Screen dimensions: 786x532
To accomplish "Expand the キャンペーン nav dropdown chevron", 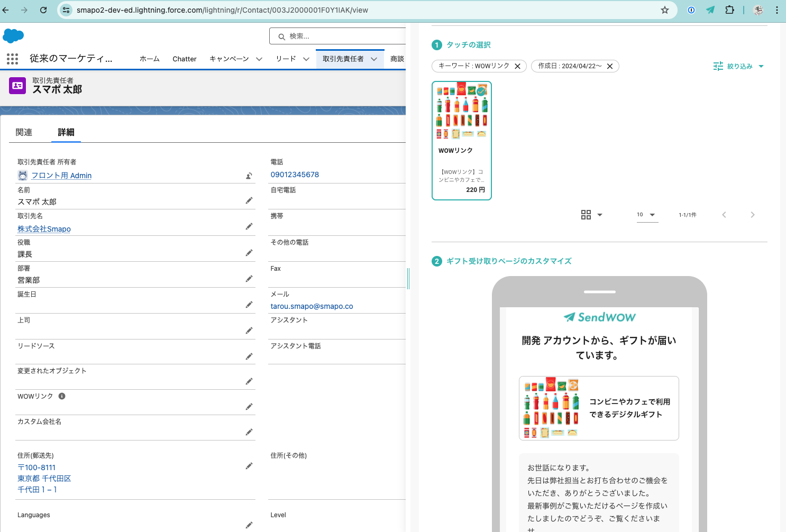I will point(259,59).
